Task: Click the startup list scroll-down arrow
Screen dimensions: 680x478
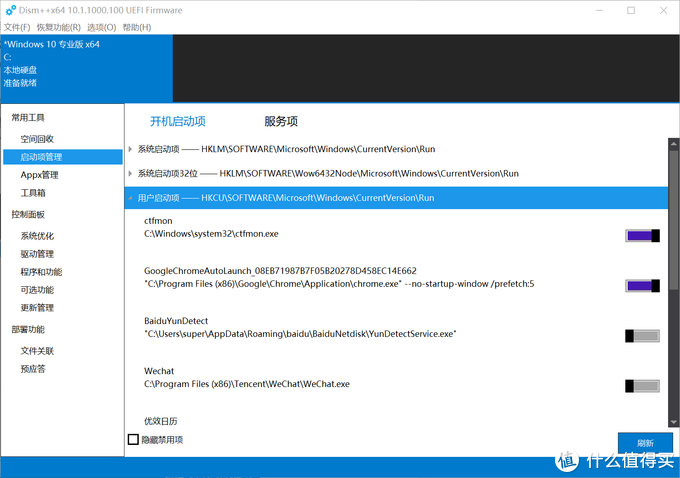Action: pos(673,422)
